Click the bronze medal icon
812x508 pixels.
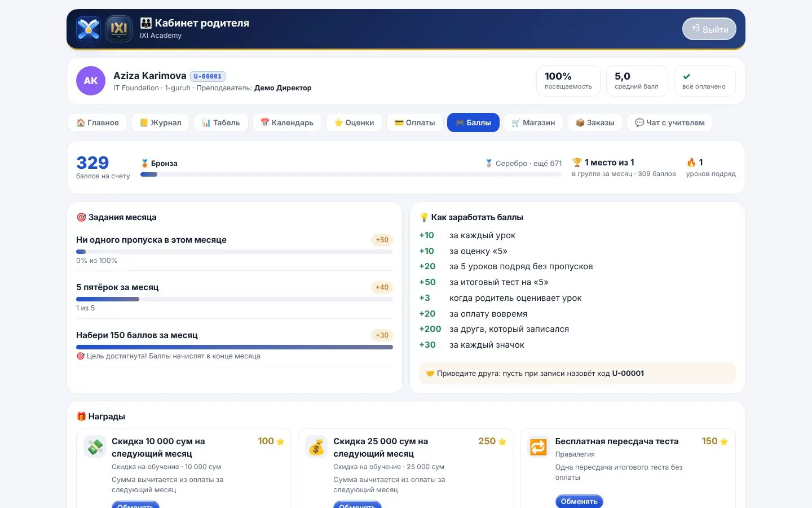tap(144, 163)
